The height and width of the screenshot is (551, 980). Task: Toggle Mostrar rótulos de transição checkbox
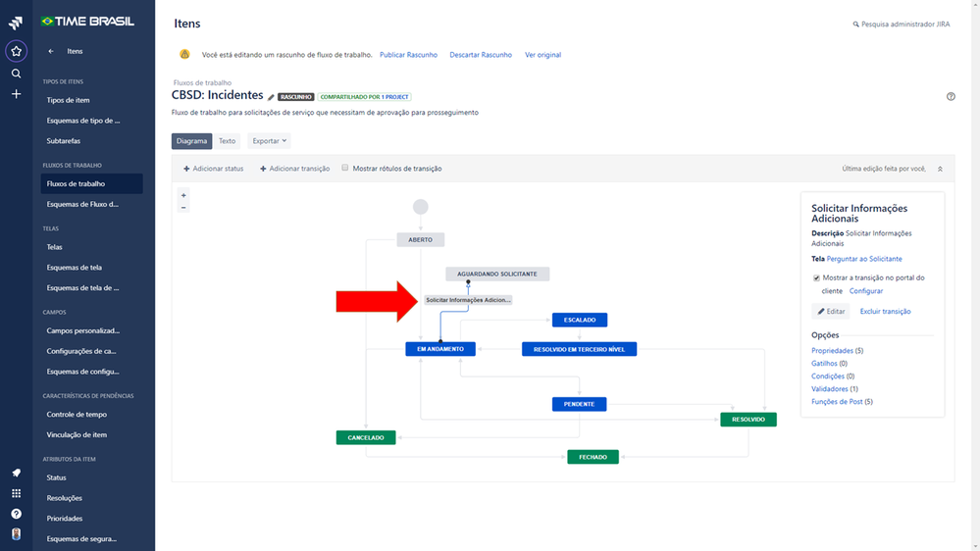345,168
